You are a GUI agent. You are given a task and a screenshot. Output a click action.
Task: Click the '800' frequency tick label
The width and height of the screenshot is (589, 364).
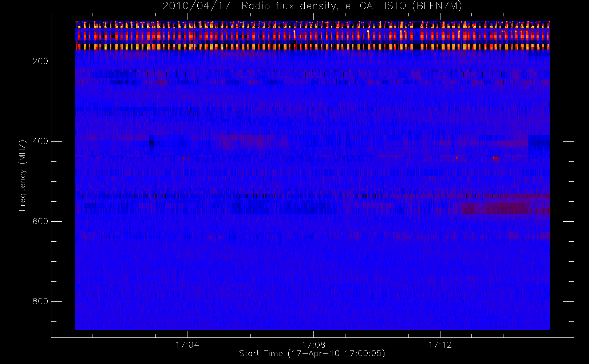click(x=40, y=301)
